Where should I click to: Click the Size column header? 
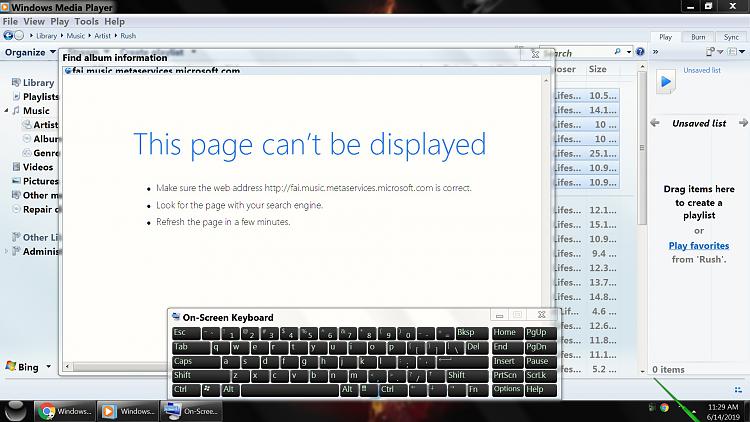[x=598, y=69]
